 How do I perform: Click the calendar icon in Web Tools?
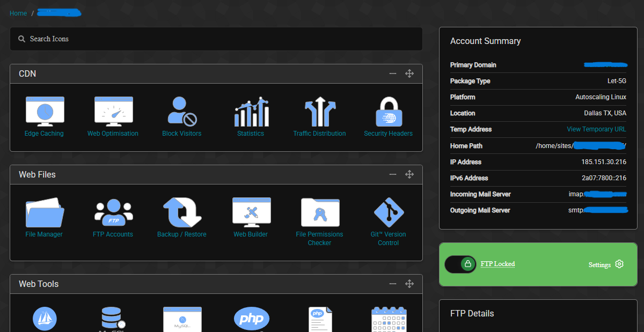(x=389, y=319)
